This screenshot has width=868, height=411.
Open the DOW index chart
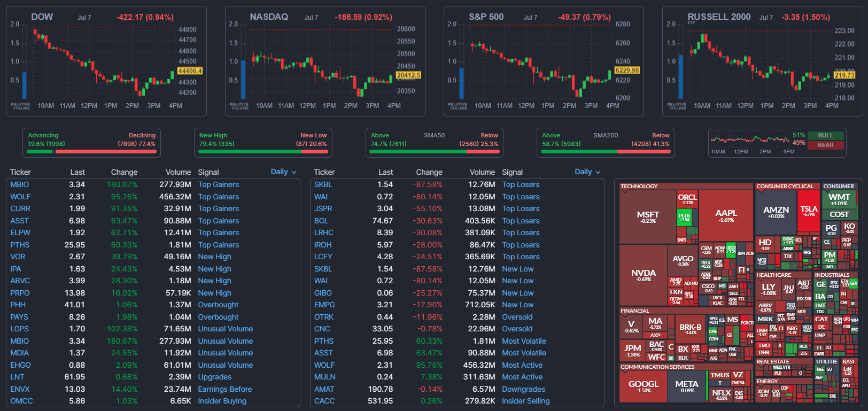pyautogui.click(x=106, y=61)
